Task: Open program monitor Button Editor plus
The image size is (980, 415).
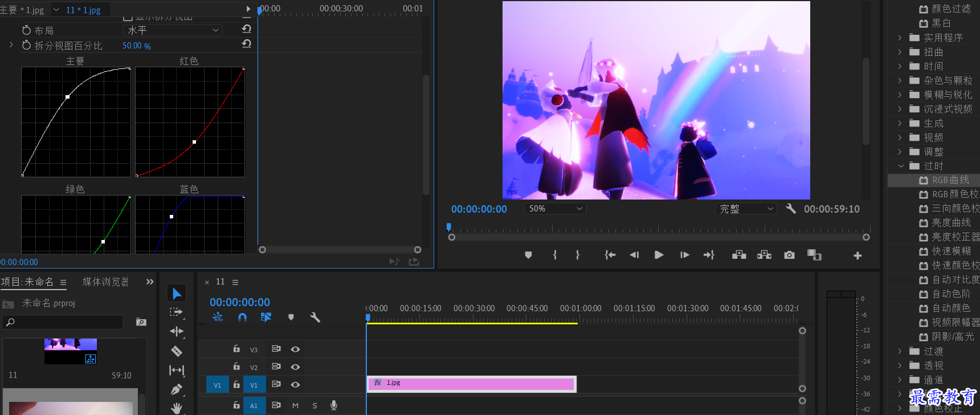Action: tap(857, 256)
